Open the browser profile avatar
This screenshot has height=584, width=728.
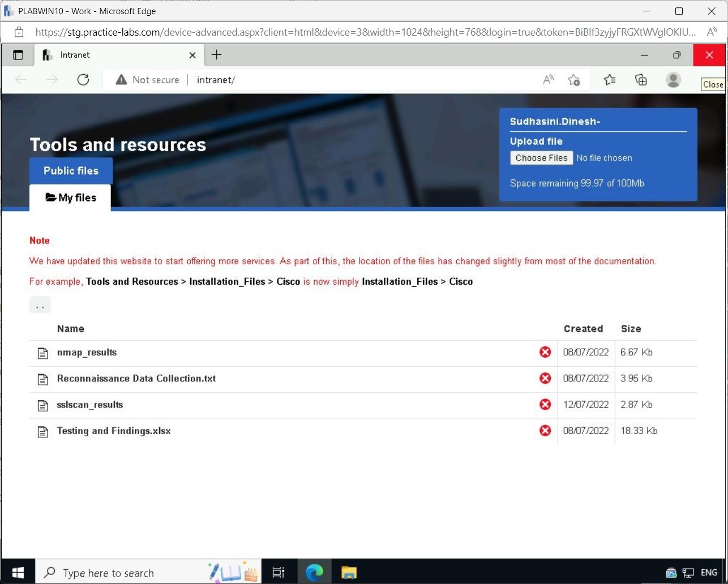pyautogui.click(x=673, y=80)
